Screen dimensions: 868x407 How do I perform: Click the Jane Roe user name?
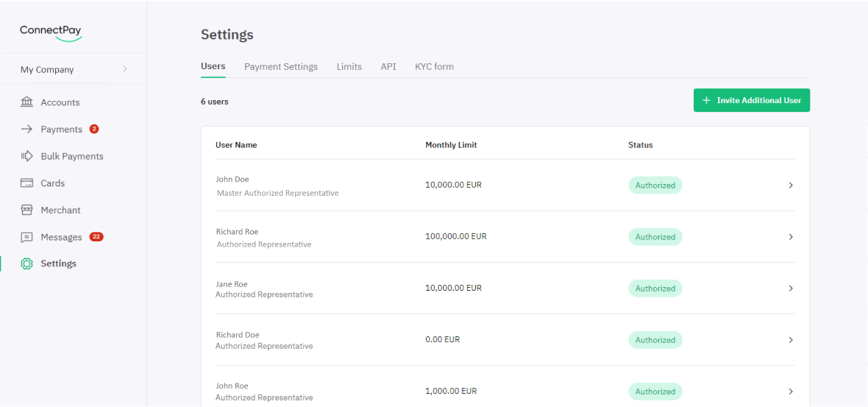[232, 284]
